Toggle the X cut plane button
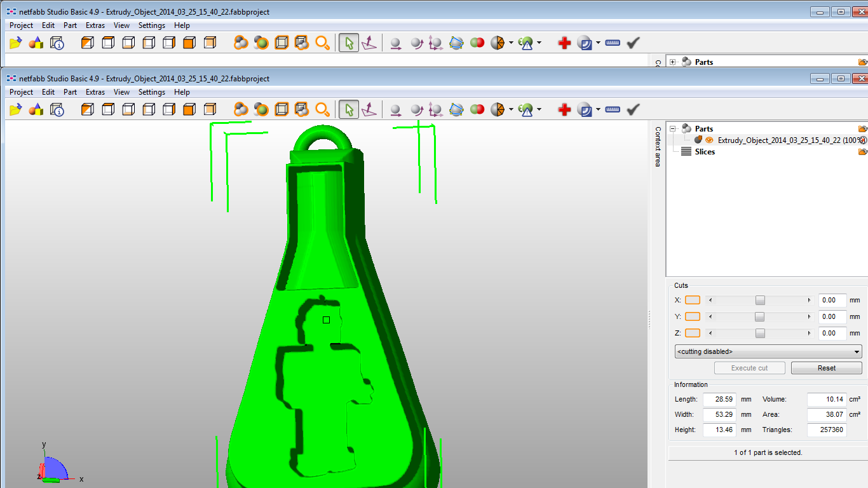This screenshot has width=868, height=488. (x=693, y=300)
